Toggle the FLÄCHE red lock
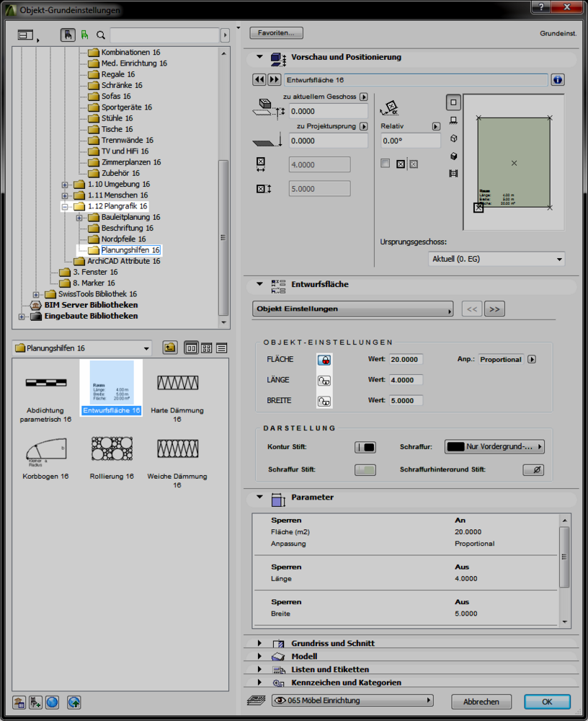588x721 pixels. point(324,360)
